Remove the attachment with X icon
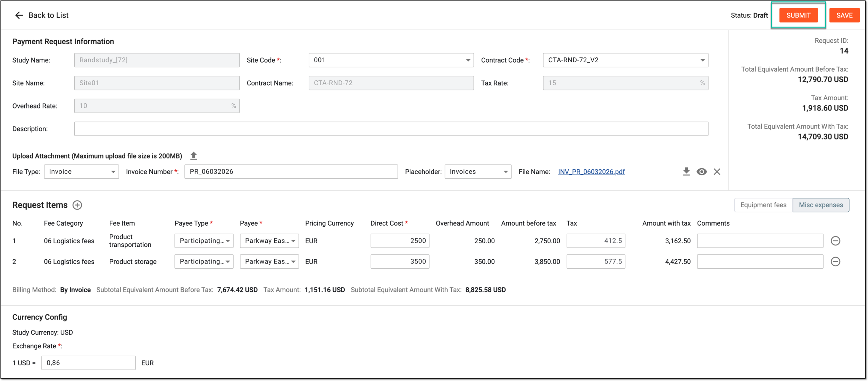The width and height of the screenshot is (868, 381). coord(717,172)
